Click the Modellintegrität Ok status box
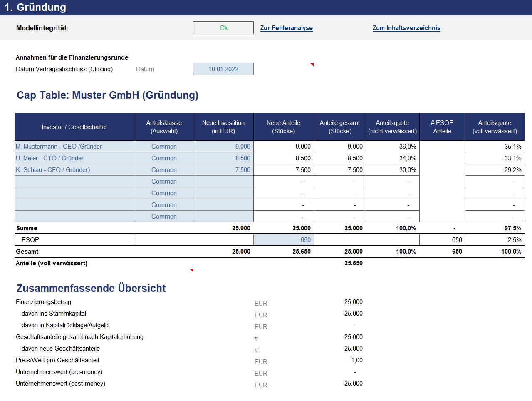This screenshot has width=532, height=401. click(x=223, y=28)
